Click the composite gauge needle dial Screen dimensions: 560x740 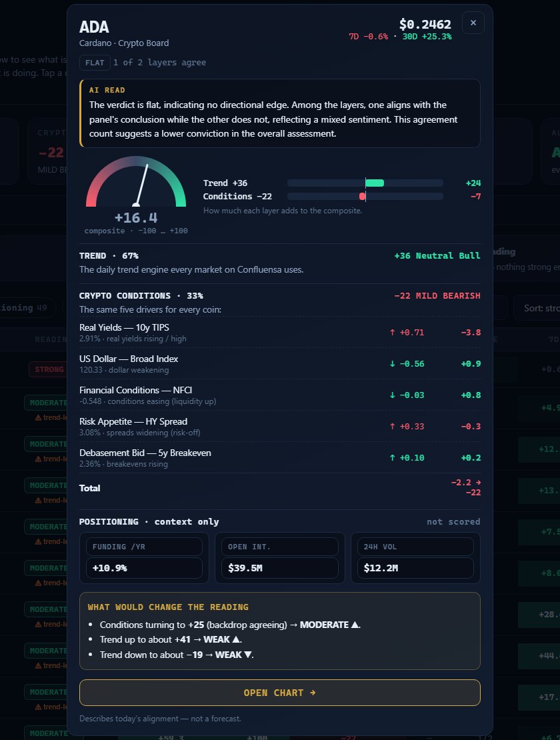(x=136, y=182)
